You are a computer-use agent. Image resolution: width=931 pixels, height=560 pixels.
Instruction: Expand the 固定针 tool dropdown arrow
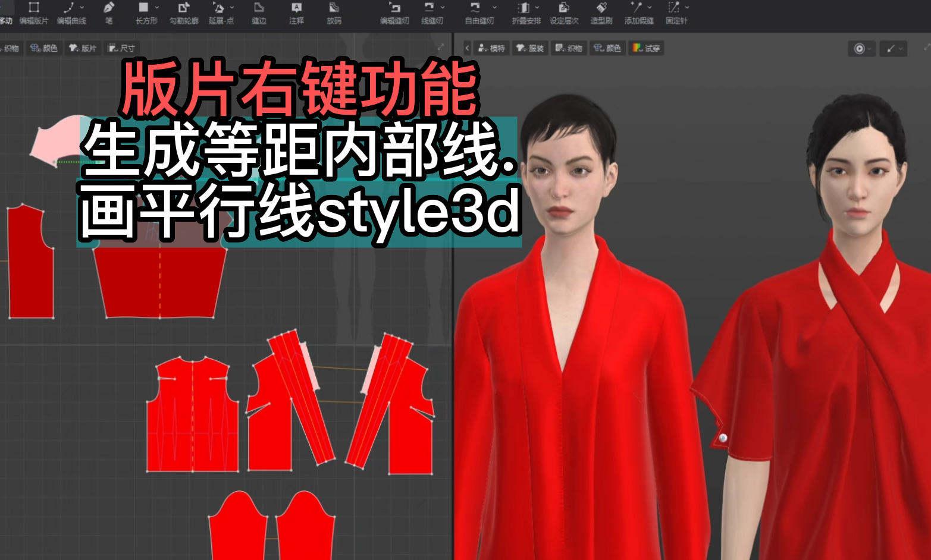(687, 7)
